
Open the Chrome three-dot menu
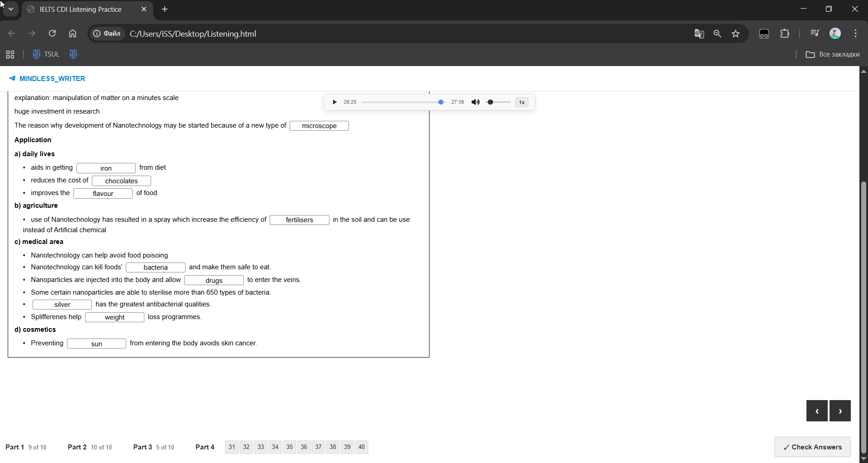(x=855, y=33)
